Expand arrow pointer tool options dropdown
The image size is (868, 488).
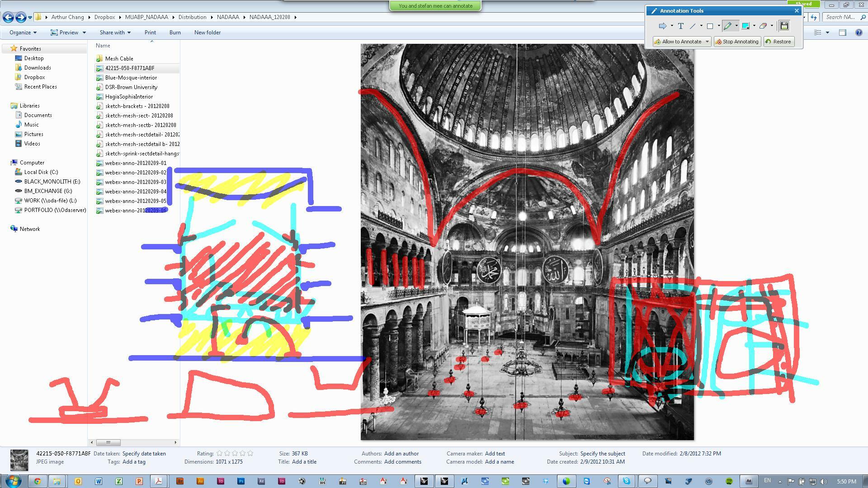(672, 26)
